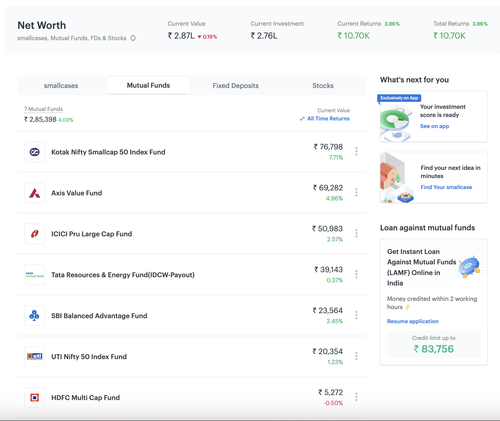
Task: Open the ICICI Pru Large Cap kebab menu
Action: click(356, 233)
